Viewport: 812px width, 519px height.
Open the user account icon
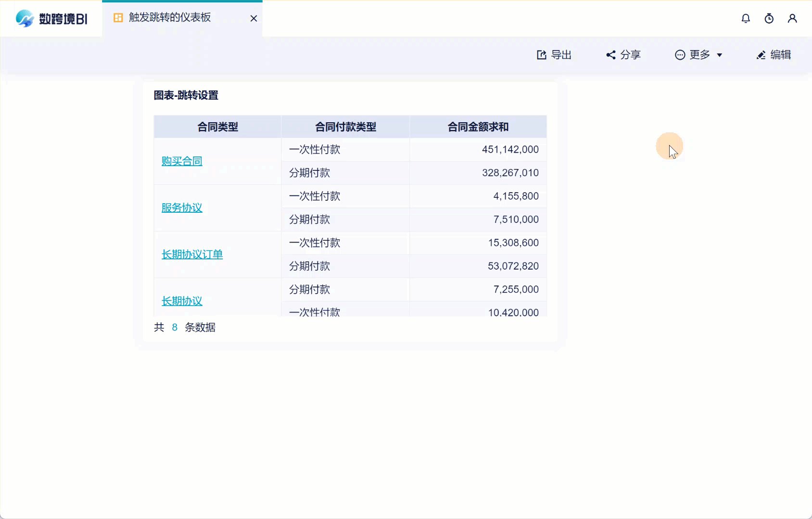tap(792, 18)
